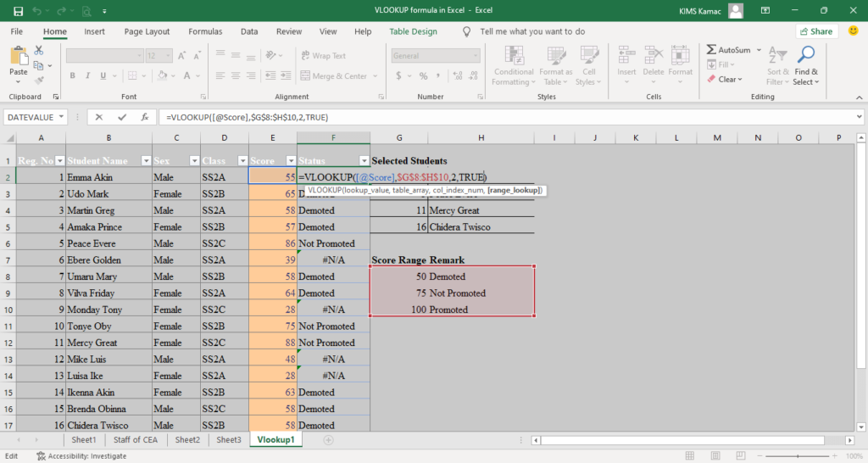The height and width of the screenshot is (463, 868).
Task: Click the Accounting Number Format dollar icon
Action: (x=398, y=75)
